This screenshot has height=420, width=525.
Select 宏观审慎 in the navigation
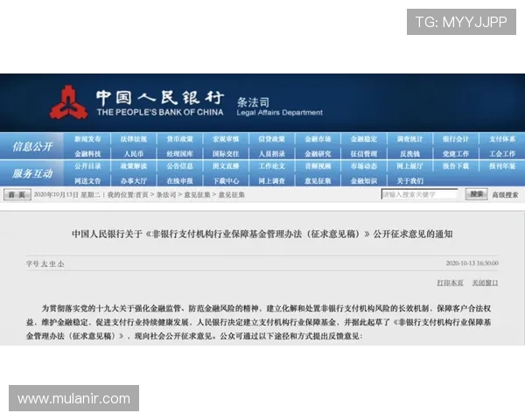226,139
